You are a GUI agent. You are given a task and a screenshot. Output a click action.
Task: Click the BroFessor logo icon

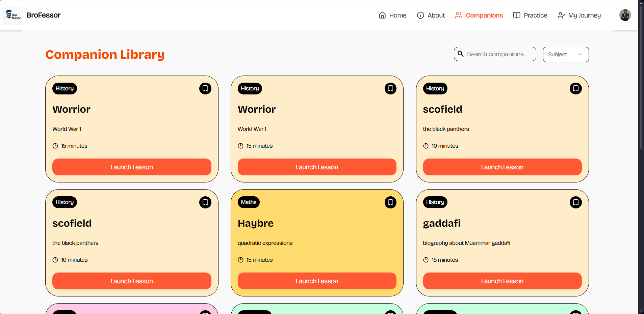tap(13, 15)
